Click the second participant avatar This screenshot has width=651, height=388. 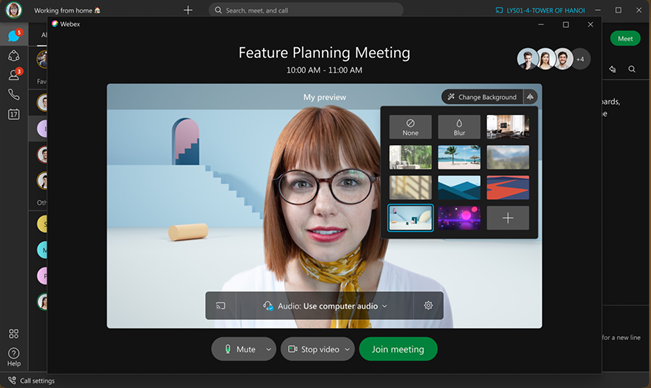546,59
